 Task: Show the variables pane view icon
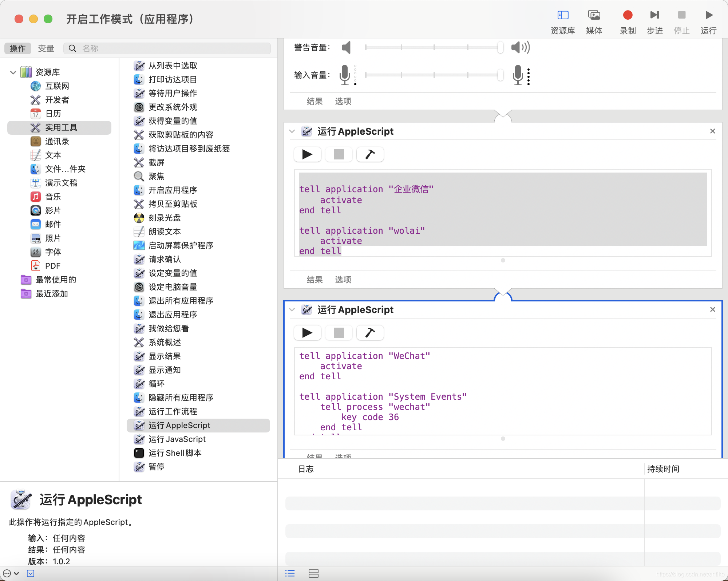[x=313, y=573]
